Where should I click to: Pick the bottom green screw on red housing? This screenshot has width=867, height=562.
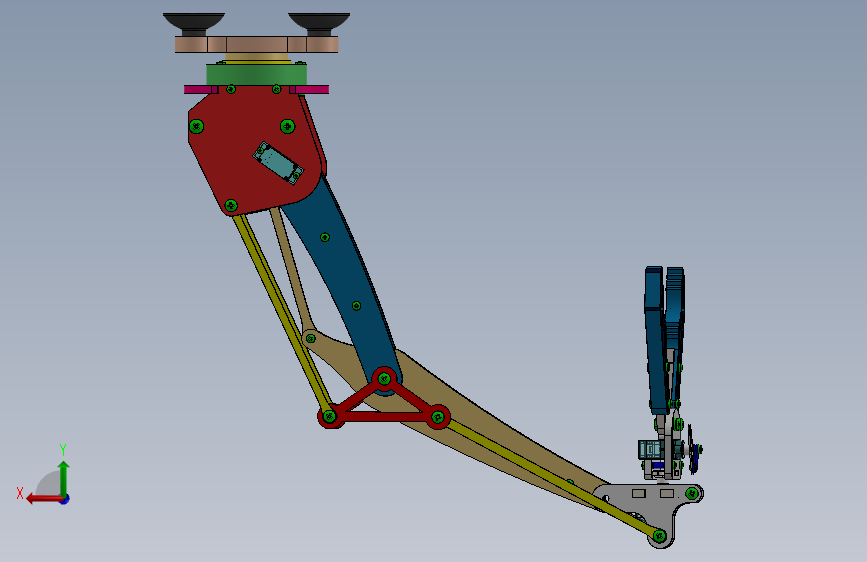coord(231,206)
